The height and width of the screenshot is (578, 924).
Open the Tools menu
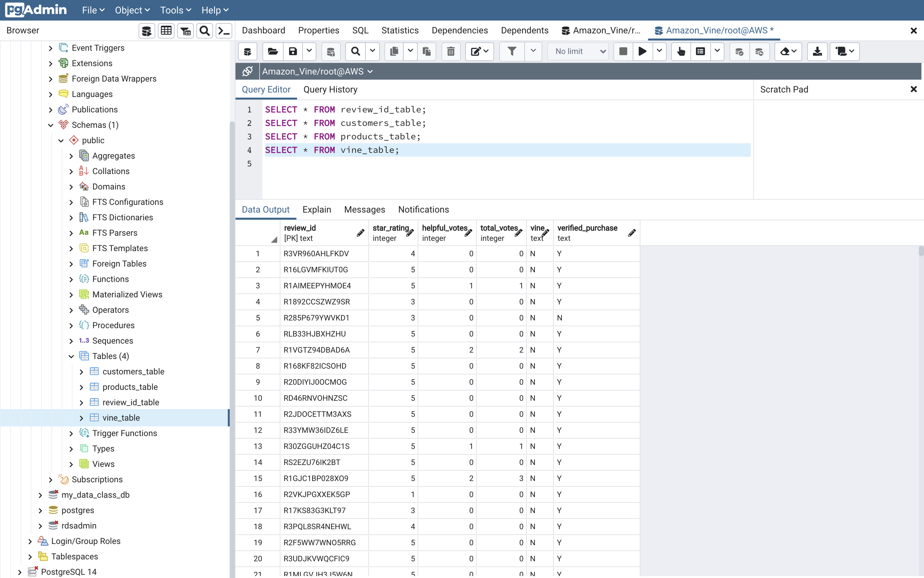pyautogui.click(x=175, y=10)
